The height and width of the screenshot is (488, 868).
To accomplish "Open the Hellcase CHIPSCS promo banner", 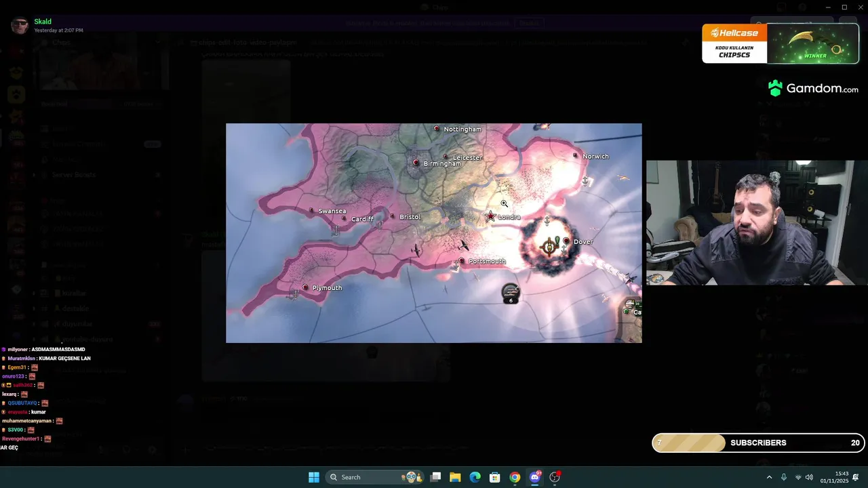I will point(781,43).
